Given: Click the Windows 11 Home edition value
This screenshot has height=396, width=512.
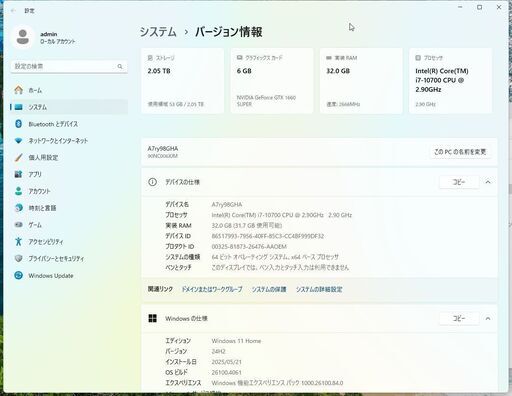Looking at the screenshot, I should coord(236,341).
